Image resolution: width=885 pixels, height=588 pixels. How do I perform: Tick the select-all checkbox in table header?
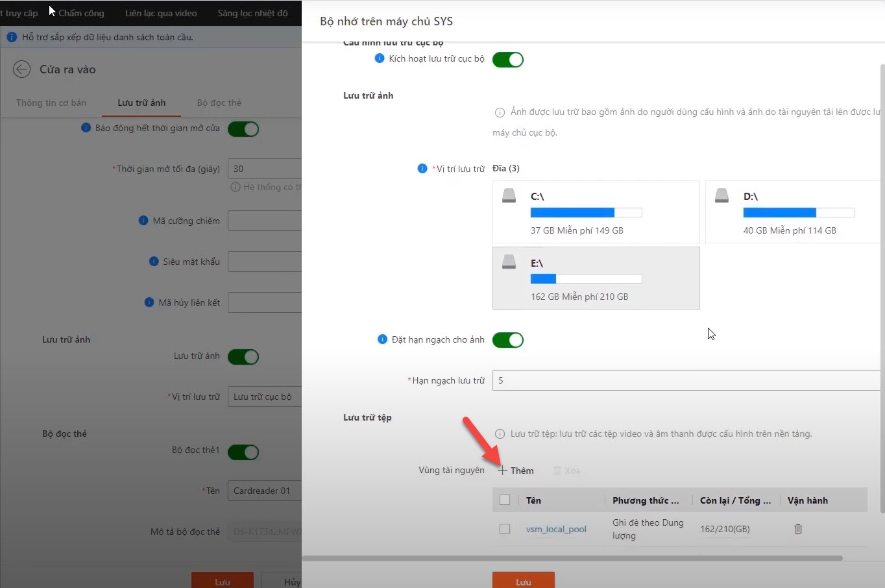(505, 500)
